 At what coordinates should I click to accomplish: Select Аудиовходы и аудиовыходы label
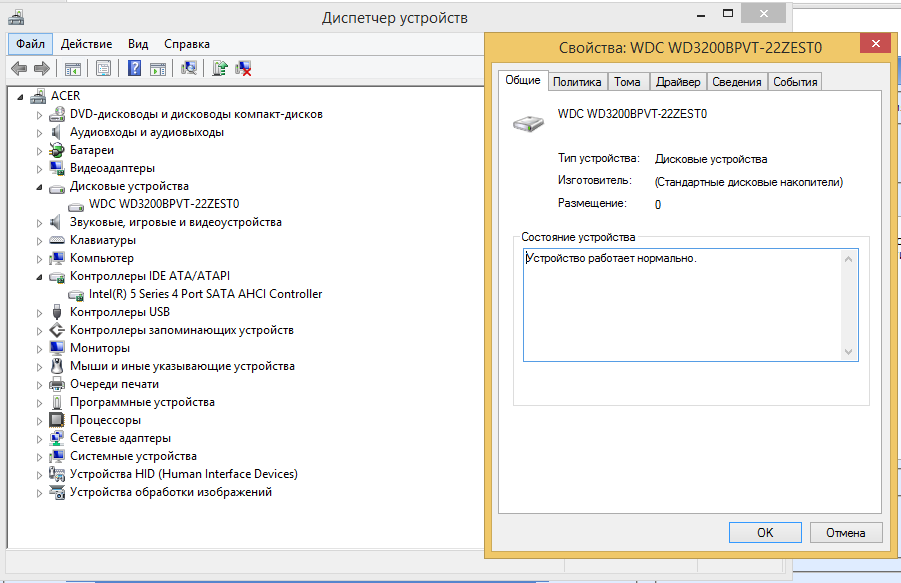pos(147,132)
